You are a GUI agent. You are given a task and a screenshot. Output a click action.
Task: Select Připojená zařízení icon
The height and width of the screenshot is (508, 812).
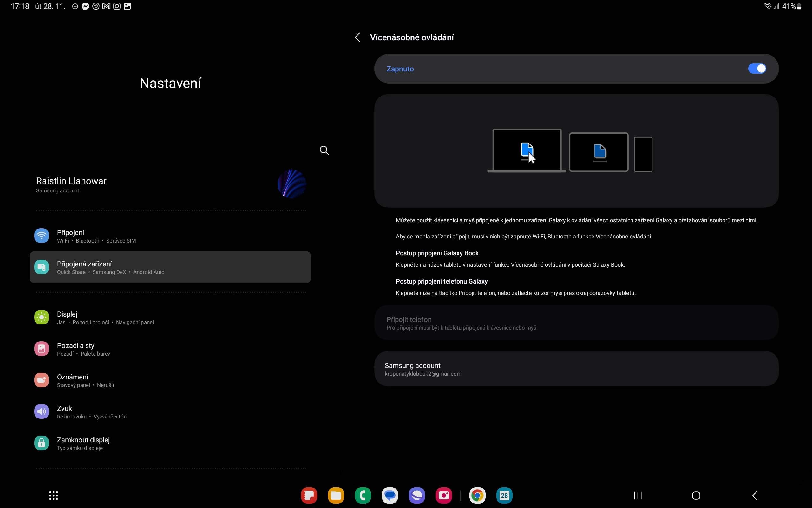pyautogui.click(x=42, y=267)
